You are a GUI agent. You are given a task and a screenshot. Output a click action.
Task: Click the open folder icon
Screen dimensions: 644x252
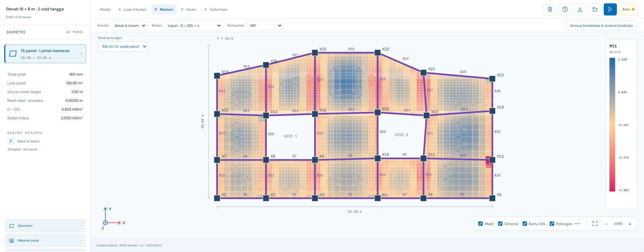click(x=595, y=9)
